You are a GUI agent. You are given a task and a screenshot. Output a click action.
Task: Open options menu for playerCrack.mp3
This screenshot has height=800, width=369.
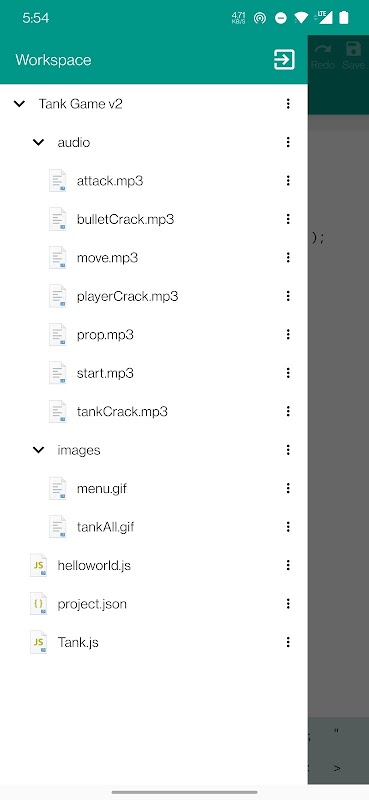pyautogui.click(x=288, y=296)
